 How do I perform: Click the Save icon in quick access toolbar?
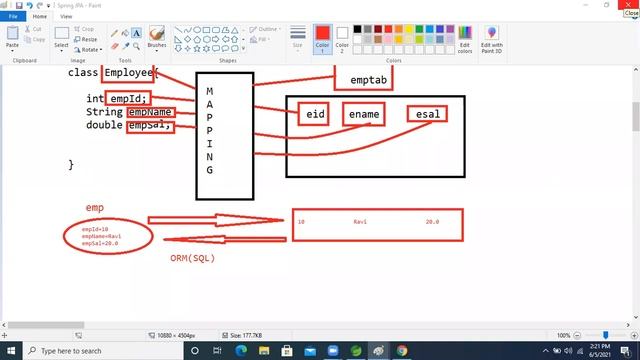coord(19,5)
